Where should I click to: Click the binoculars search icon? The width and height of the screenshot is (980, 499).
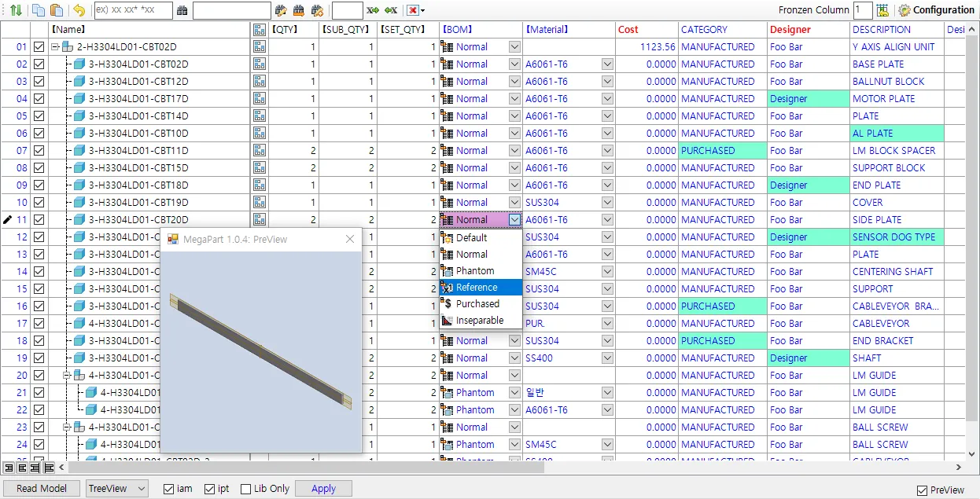point(182,11)
